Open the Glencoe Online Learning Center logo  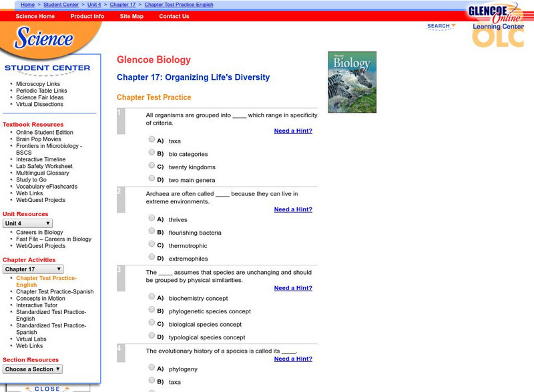point(497,25)
